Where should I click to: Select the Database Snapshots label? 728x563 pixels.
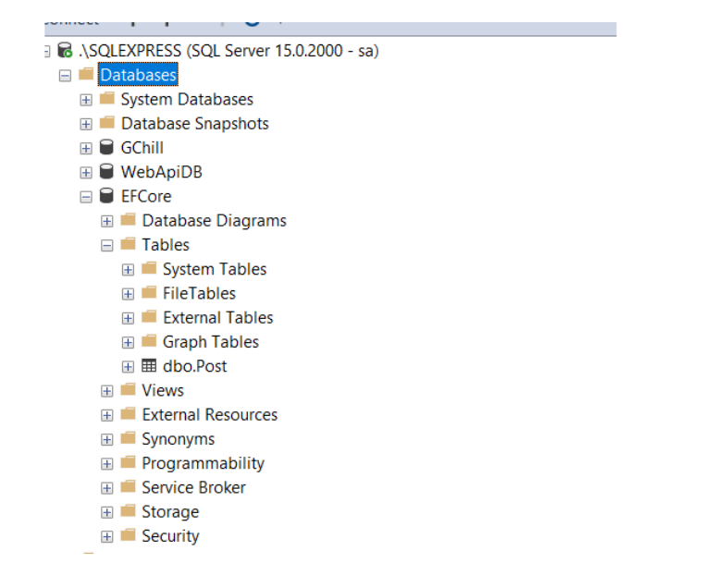point(195,124)
